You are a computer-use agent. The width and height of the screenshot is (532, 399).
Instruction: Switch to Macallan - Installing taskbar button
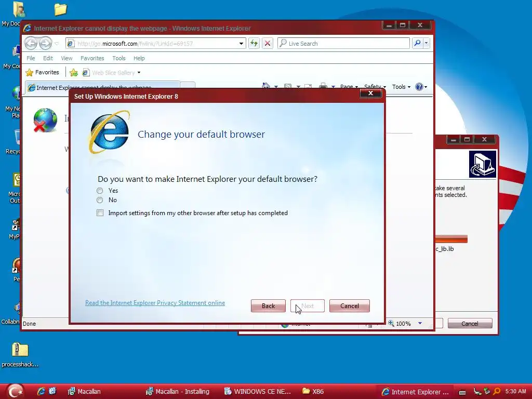[178, 392]
